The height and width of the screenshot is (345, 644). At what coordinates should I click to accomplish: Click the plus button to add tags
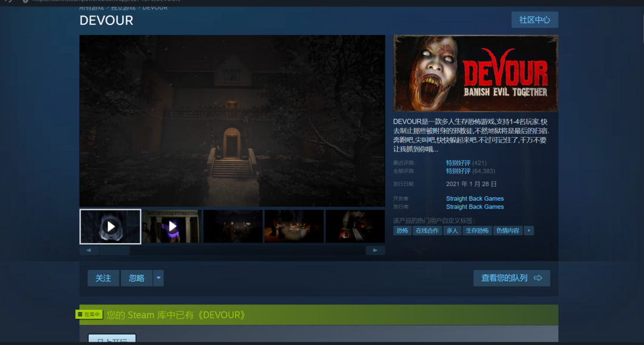pos(528,231)
